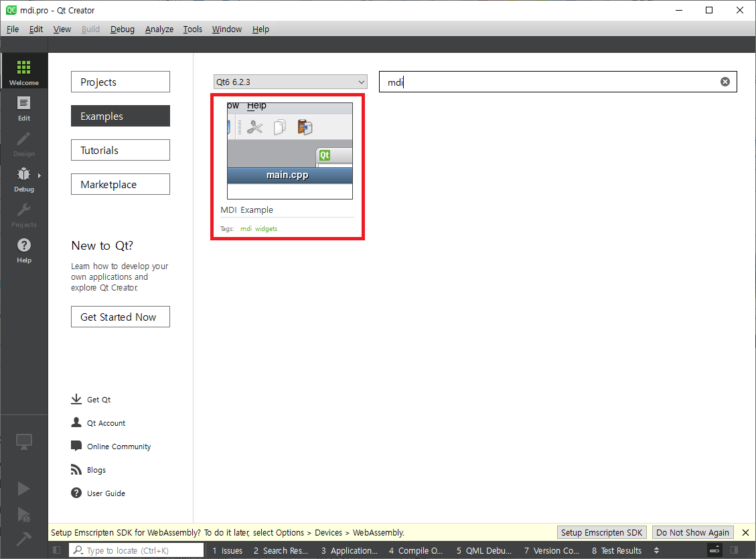Open Compile Output pane

416,550
